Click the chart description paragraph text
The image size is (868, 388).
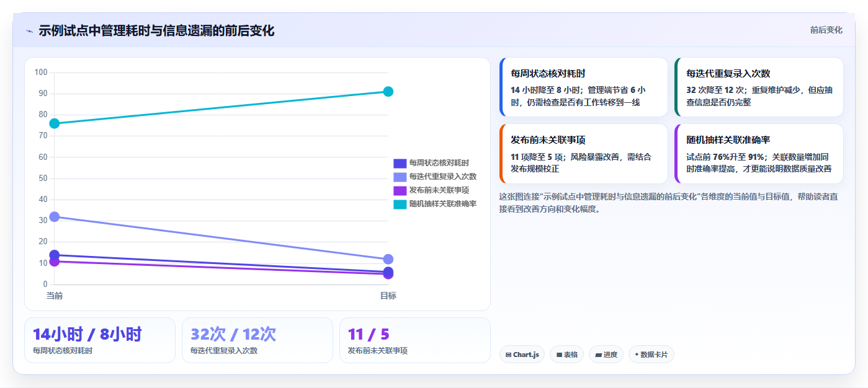click(x=669, y=203)
